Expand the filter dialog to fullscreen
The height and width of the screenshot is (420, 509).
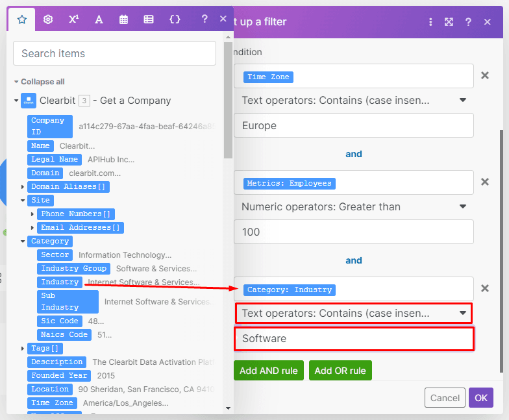(449, 22)
